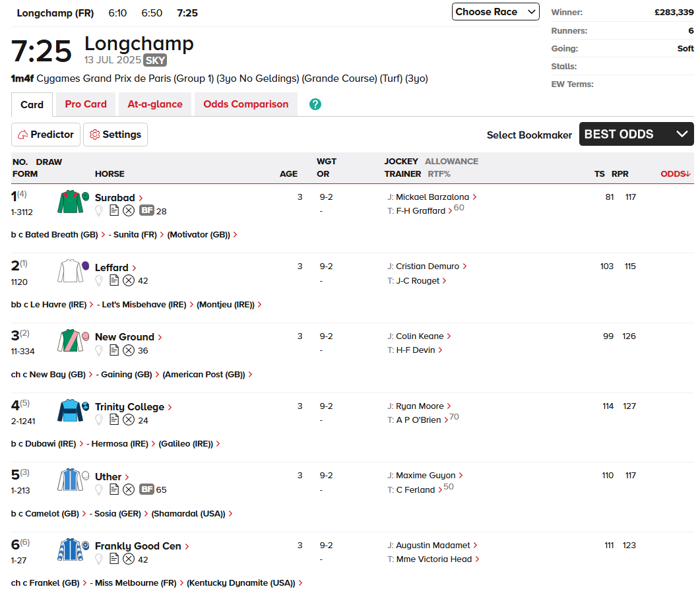This screenshot has width=700, height=595.
Task: Sort runners by the ODDS column
Action: coord(676,174)
